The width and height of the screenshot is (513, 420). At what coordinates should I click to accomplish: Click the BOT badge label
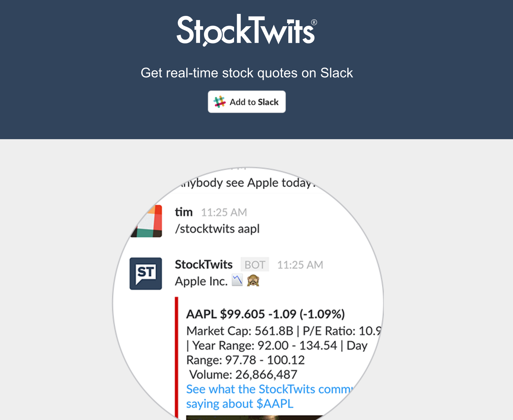255,265
